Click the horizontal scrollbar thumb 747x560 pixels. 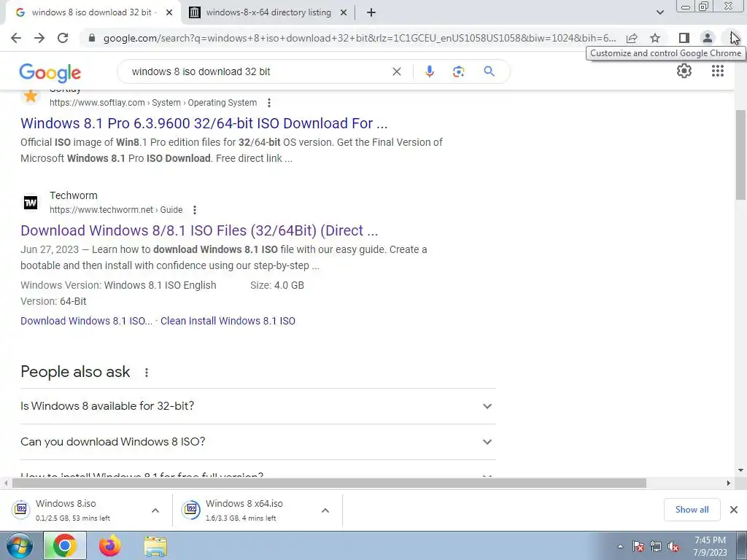pyautogui.click(x=329, y=483)
